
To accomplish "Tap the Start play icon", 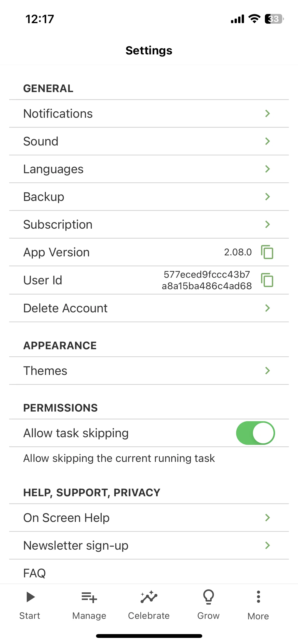I will [31, 597].
